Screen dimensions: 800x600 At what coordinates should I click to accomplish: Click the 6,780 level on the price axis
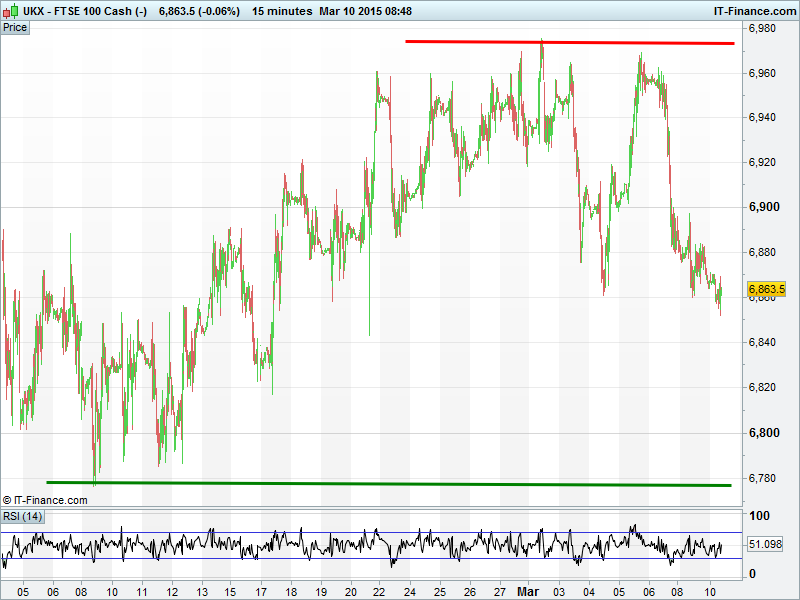click(x=764, y=478)
